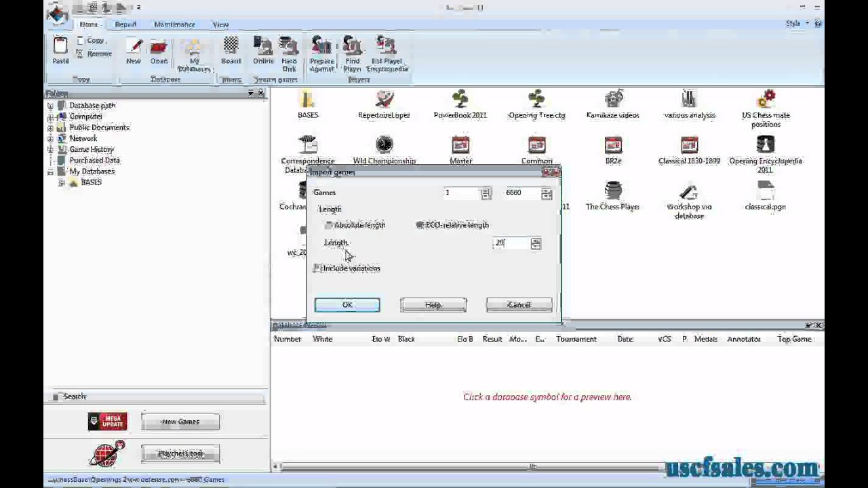
Task: Expand the Network tree node
Action: (50, 138)
